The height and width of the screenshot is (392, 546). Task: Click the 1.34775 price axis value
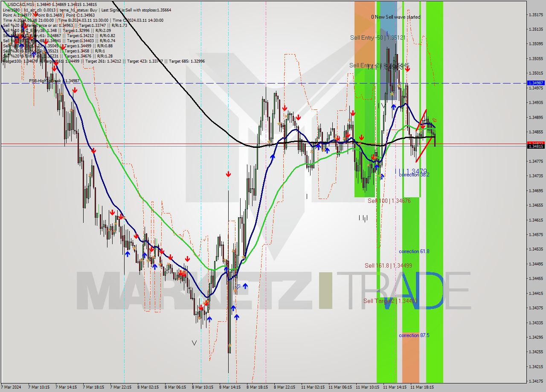[536, 161]
